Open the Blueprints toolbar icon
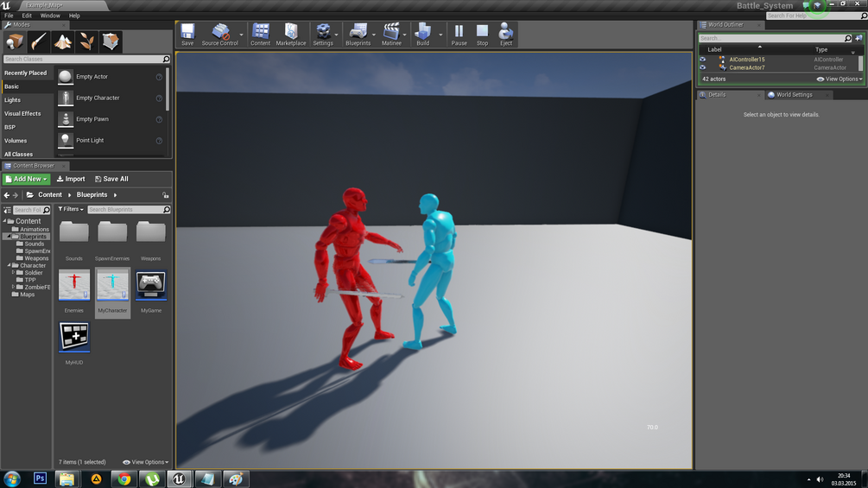This screenshot has height=488, width=868. [358, 35]
